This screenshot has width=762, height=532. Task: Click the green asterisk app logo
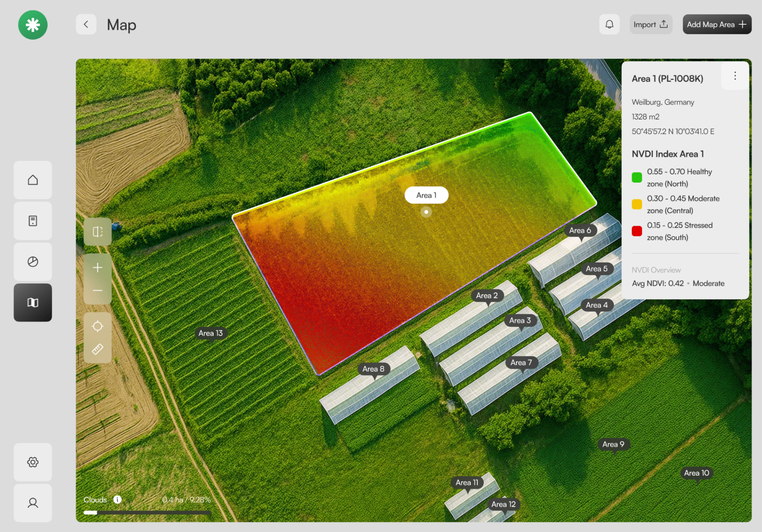tap(33, 25)
